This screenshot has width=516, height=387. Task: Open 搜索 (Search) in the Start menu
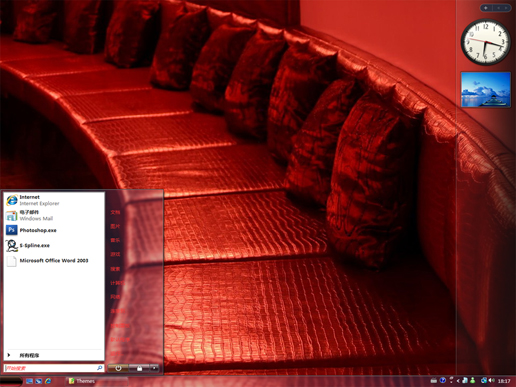click(x=115, y=269)
